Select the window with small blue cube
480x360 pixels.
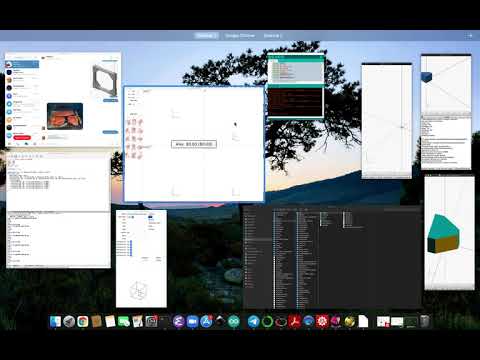(446, 112)
